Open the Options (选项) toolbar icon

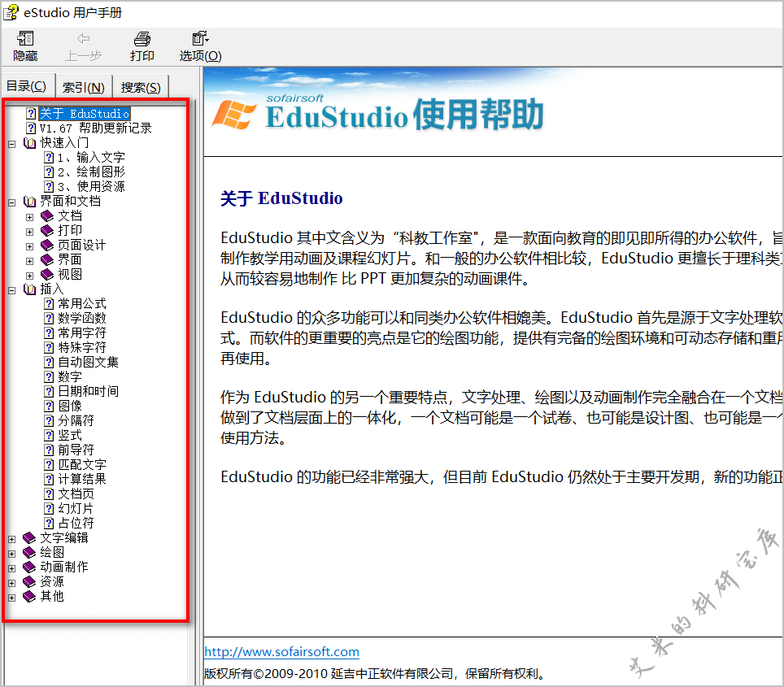(x=200, y=40)
